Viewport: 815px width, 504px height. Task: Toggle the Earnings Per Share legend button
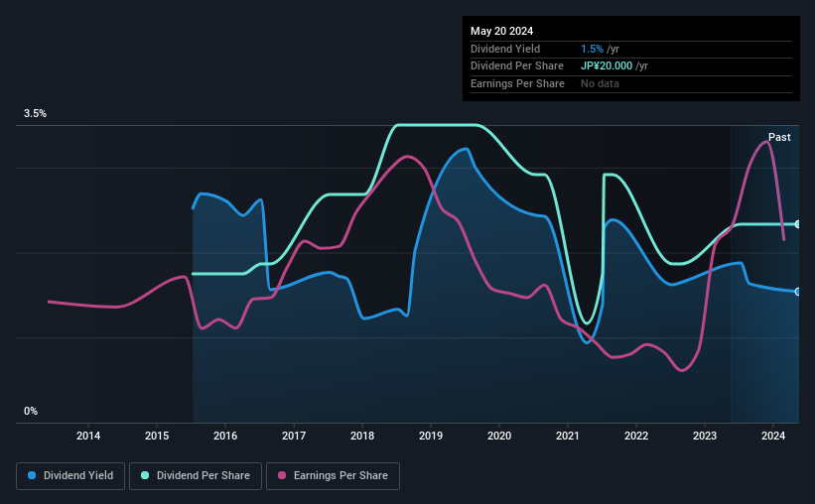click(x=333, y=476)
